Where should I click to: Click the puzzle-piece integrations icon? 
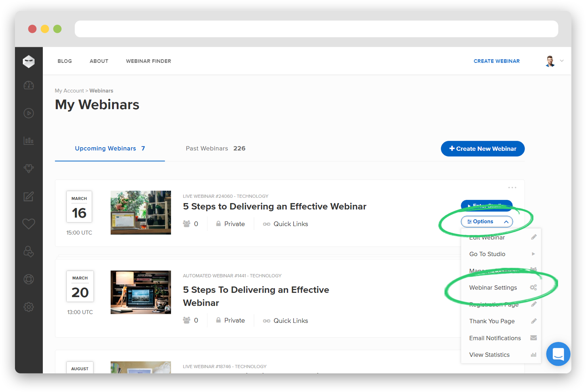pos(29,168)
